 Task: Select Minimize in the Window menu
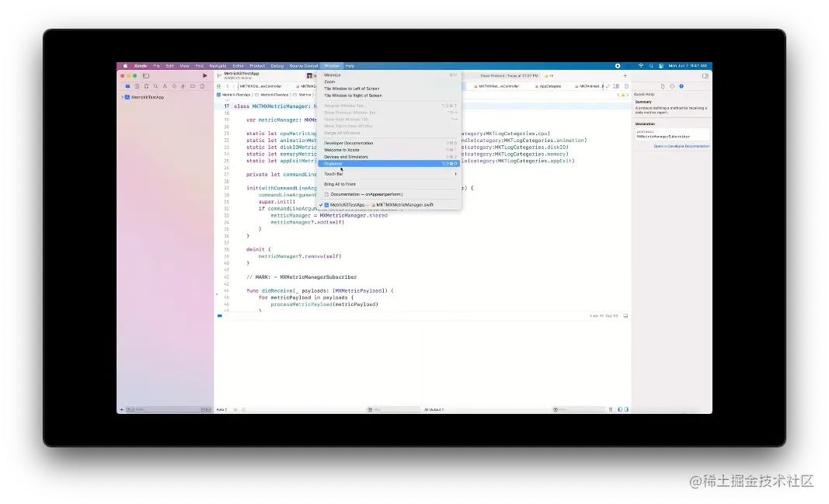click(388, 75)
